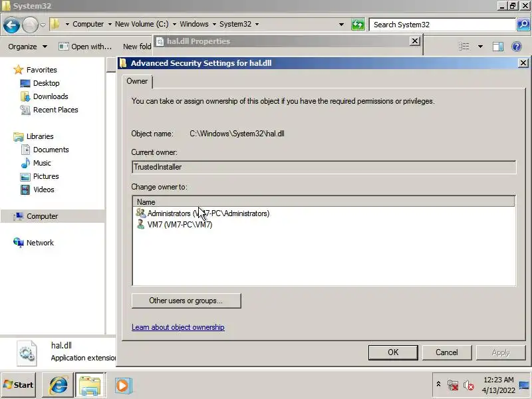Click OK in Advanced Security Settings
The width and height of the screenshot is (532, 399).
coord(393,352)
